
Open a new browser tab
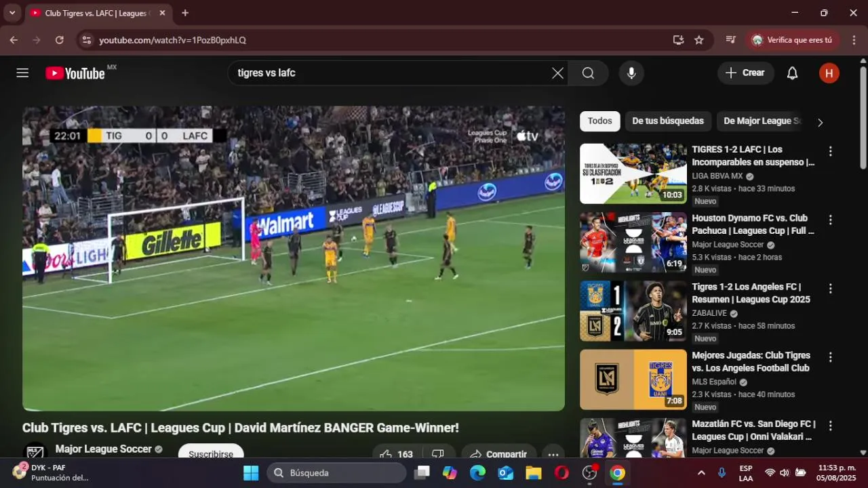(x=185, y=13)
